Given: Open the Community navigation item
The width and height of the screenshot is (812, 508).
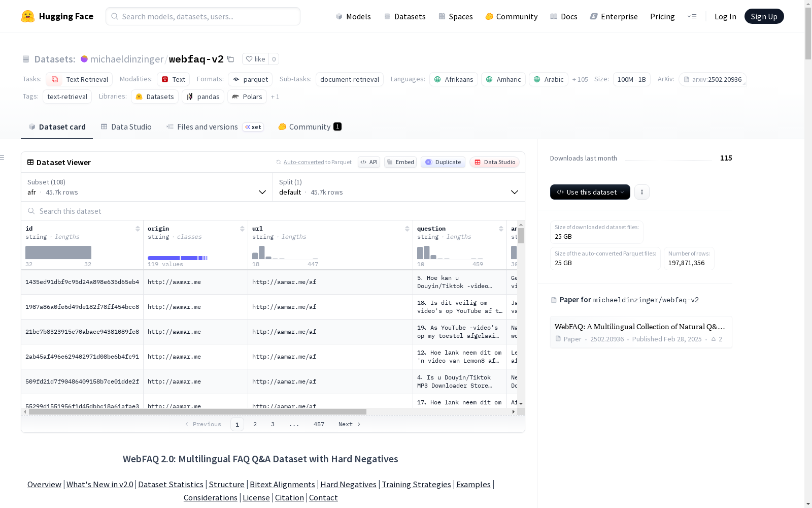Looking at the screenshot, I should click(512, 16).
